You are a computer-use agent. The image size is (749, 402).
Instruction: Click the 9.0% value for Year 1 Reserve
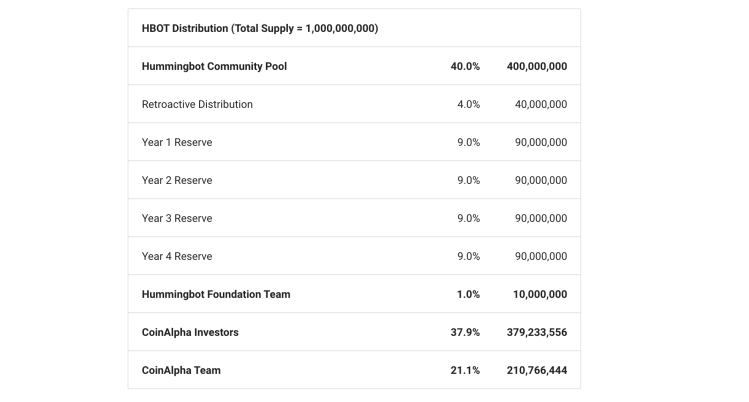[468, 142]
